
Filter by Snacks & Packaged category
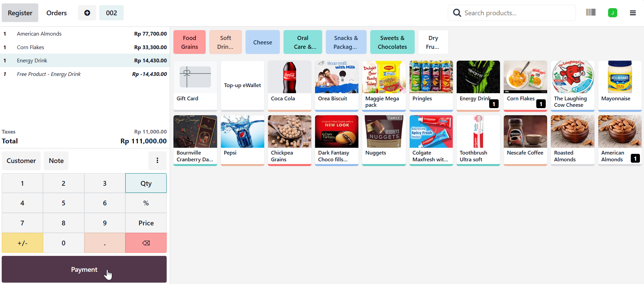click(346, 42)
